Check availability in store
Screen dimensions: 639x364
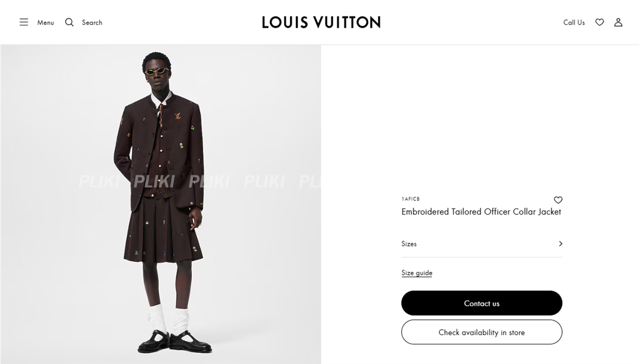pyautogui.click(x=482, y=332)
